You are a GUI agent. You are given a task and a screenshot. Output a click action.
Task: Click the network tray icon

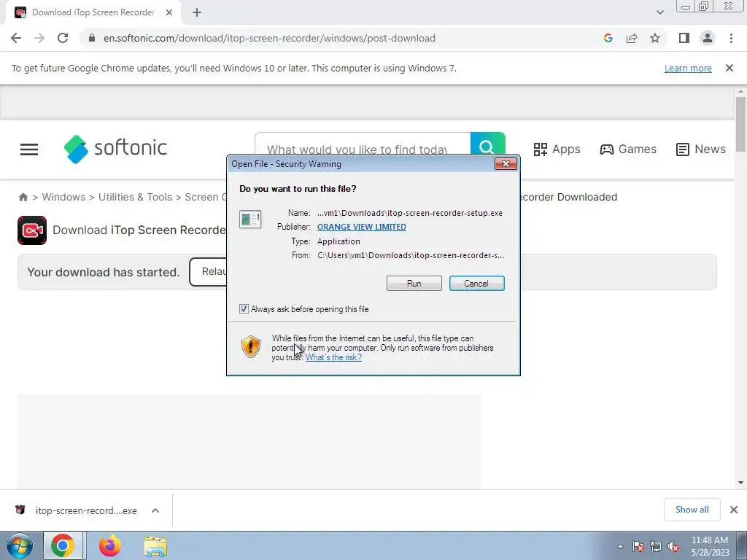coord(656,547)
